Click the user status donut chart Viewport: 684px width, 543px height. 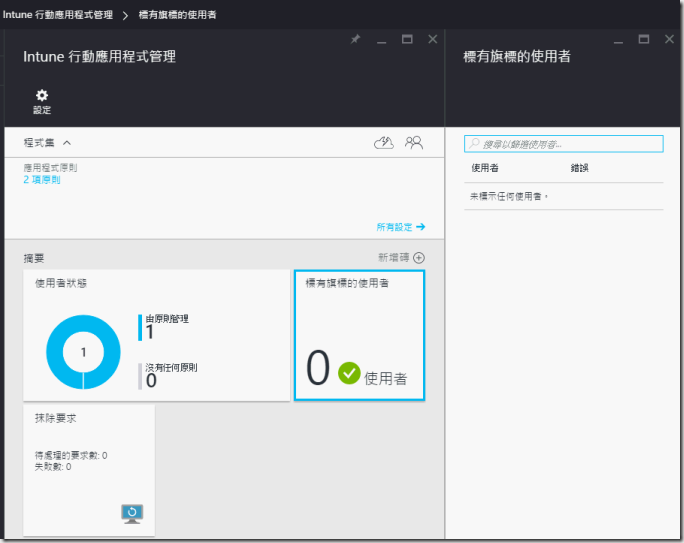pos(83,352)
